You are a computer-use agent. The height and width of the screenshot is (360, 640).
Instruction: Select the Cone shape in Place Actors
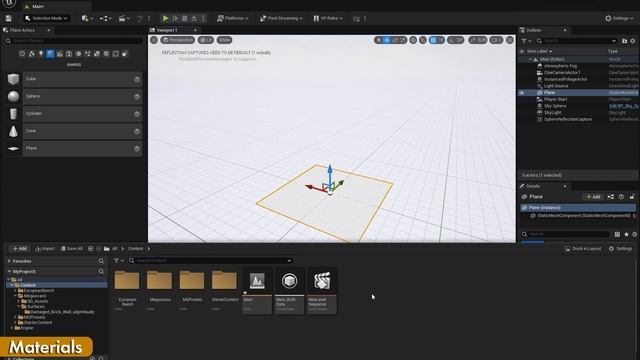73,131
